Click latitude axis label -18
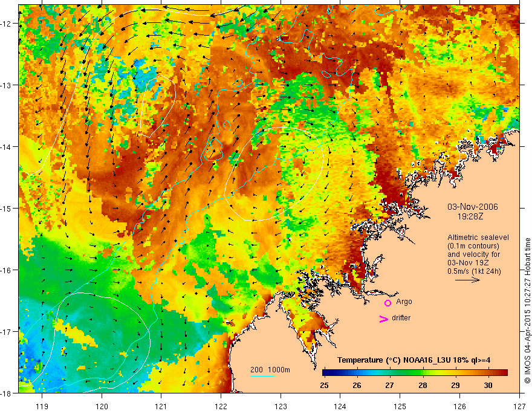The width and height of the screenshot is (532, 411). [x=7, y=393]
